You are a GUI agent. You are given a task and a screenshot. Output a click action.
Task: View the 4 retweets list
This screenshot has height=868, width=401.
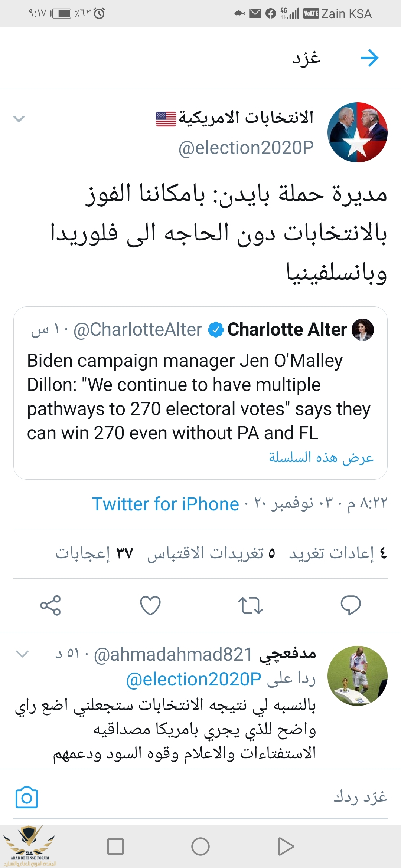click(x=338, y=553)
